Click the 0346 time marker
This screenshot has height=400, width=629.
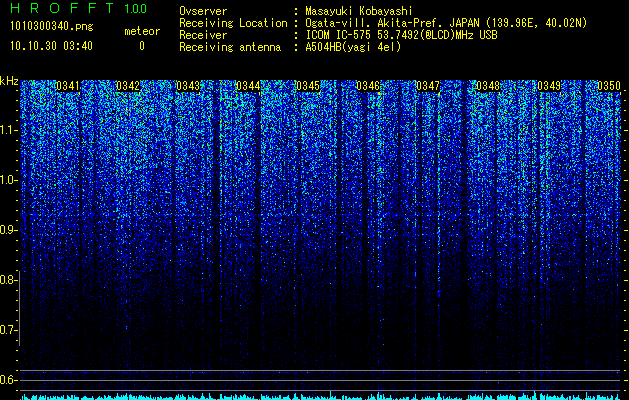(x=368, y=86)
